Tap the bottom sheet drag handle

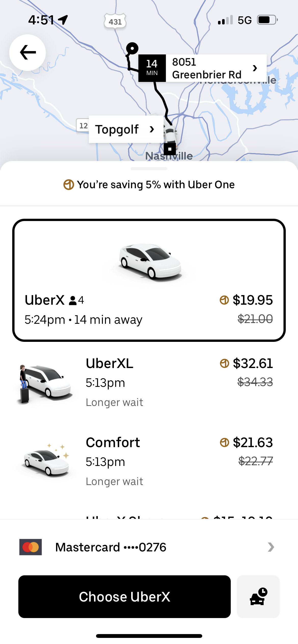click(x=149, y=169)
